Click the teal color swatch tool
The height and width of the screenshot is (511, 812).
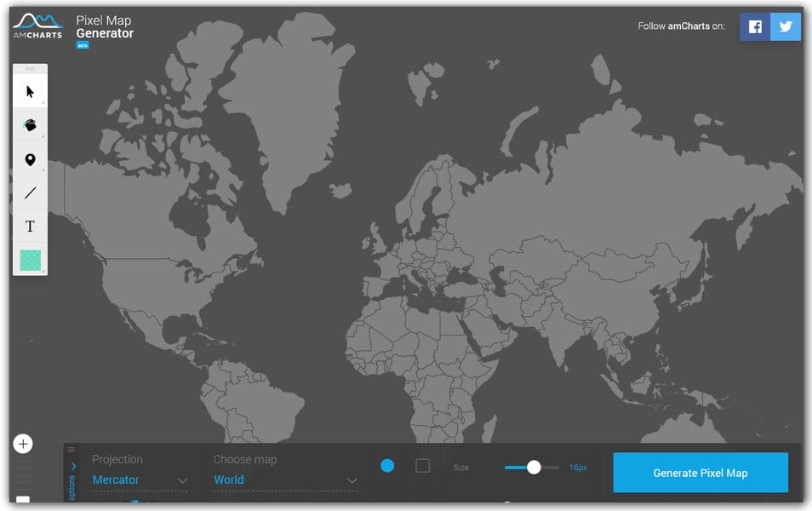coord(29,260)
